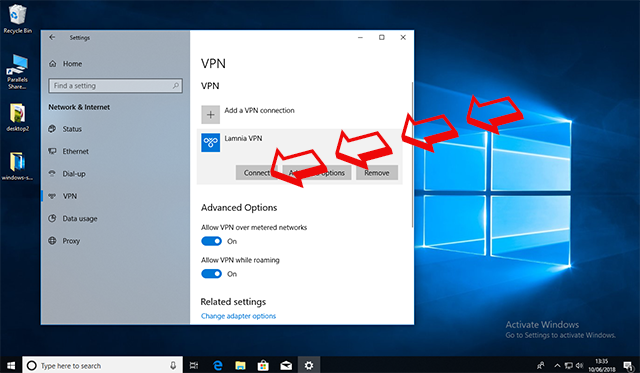
Task: Open the Change adapter options link
Action: click(x=238, y=316)
